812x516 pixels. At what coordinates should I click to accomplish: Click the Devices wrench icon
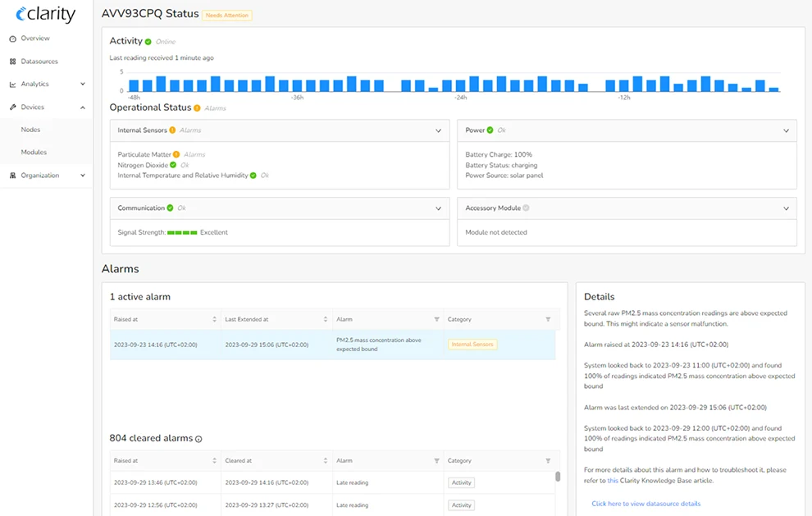13,107
